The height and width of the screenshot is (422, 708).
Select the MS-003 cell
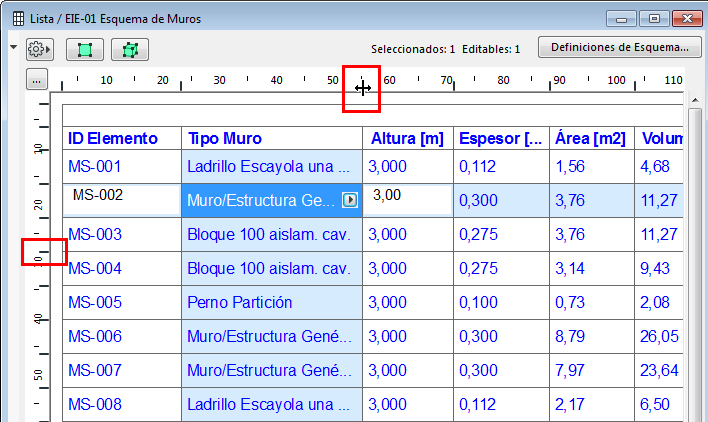pos(122,234)
